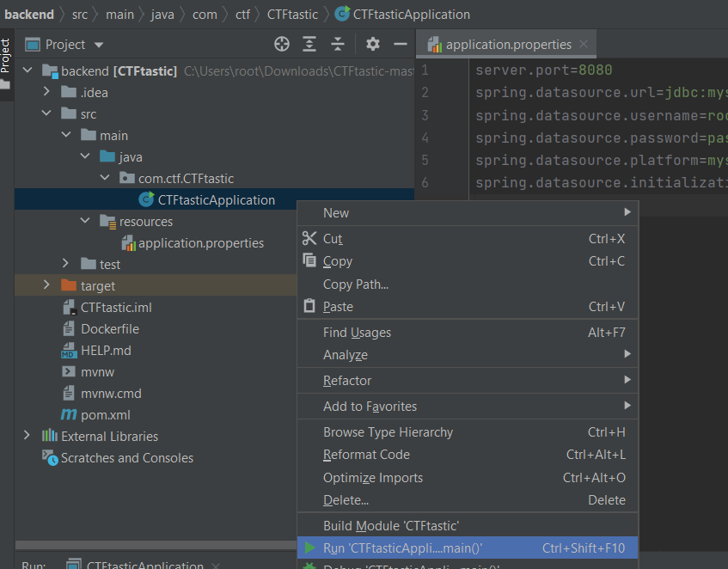Click CTFtasticApplication in breadcrumb

coord(402,15)
